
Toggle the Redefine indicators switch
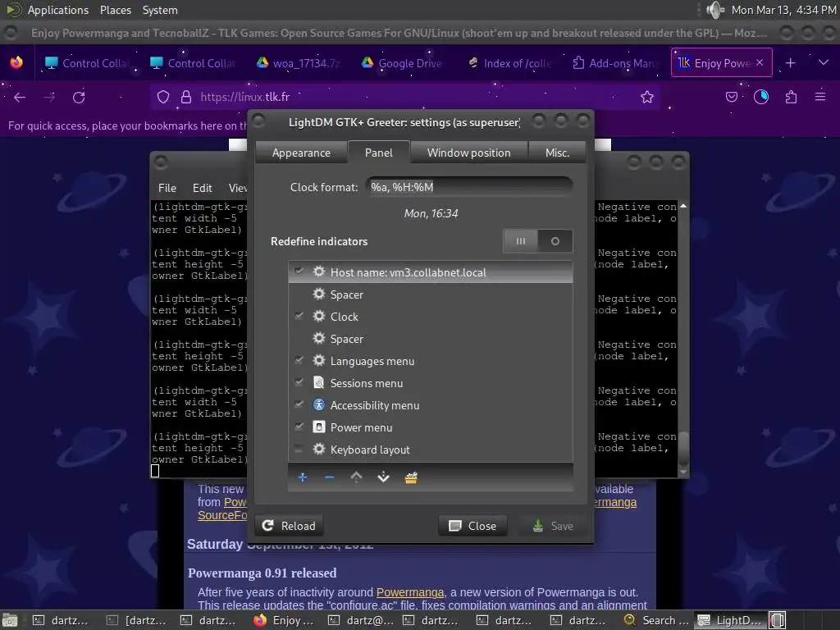538,241
